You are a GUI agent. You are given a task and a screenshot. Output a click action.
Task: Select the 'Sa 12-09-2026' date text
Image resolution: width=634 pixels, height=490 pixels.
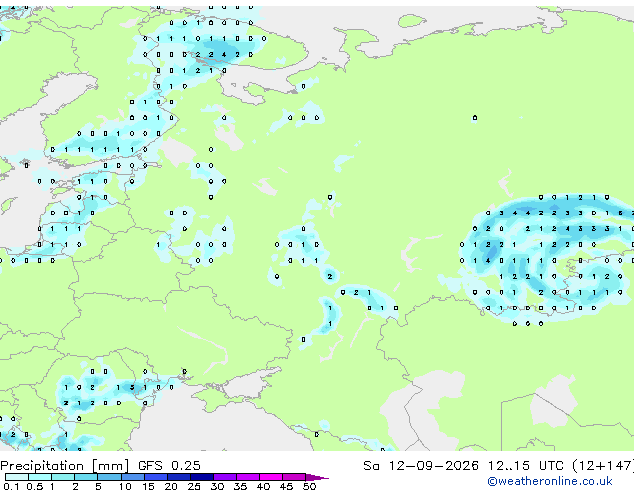click(421, 466)
